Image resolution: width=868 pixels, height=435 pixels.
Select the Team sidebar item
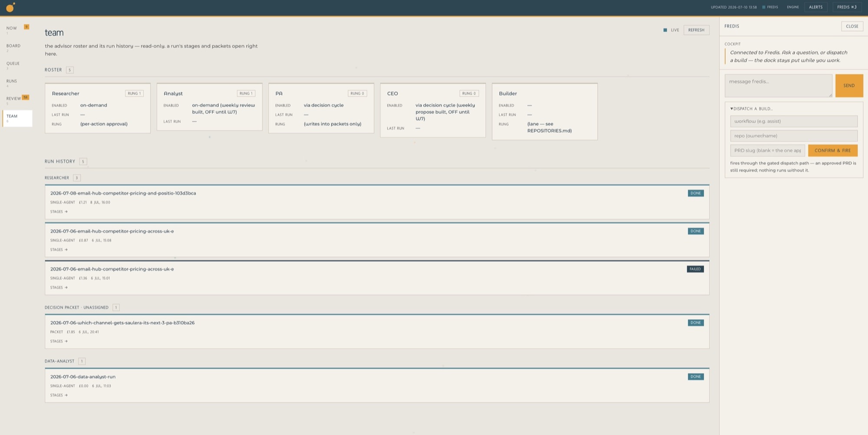point(17,118)
